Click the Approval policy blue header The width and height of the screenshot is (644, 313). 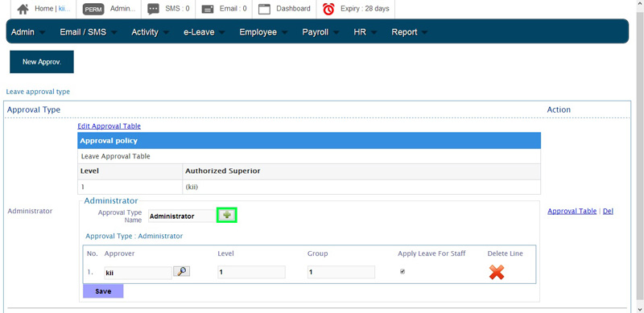pos(309,141)
